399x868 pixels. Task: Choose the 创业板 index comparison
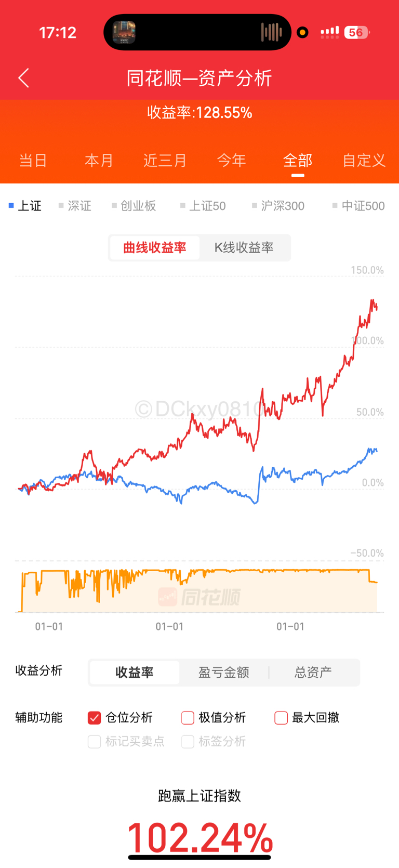[x=134, y=206]
